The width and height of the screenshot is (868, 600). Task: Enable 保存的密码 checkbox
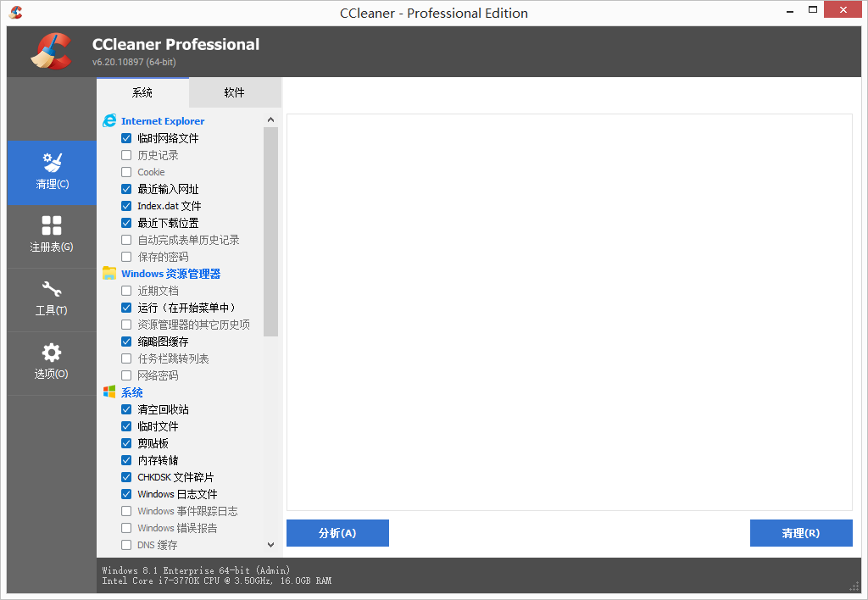(x=126, y=257)
